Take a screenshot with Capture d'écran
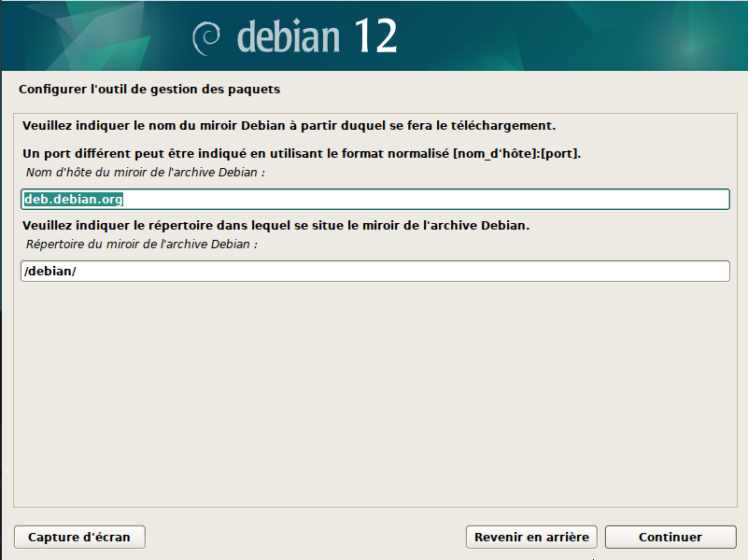Viewport: 748px width, 560px height. click(79, 537)
